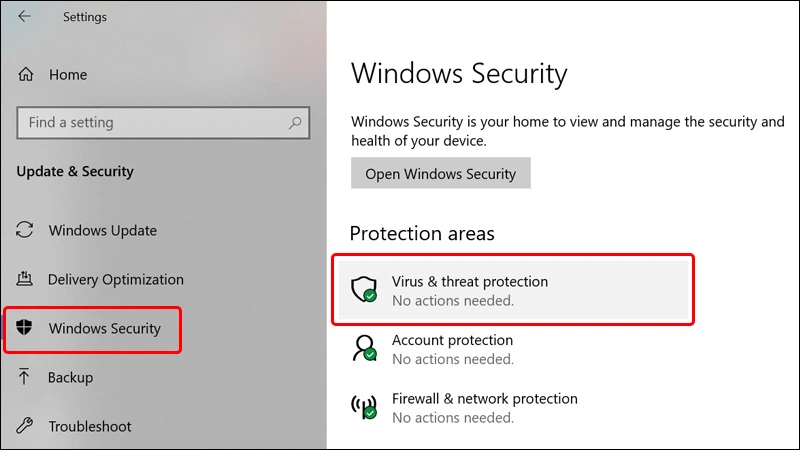Click the search magnifier icon
Screen dimensions: 800x450
[x=295, y=123]
